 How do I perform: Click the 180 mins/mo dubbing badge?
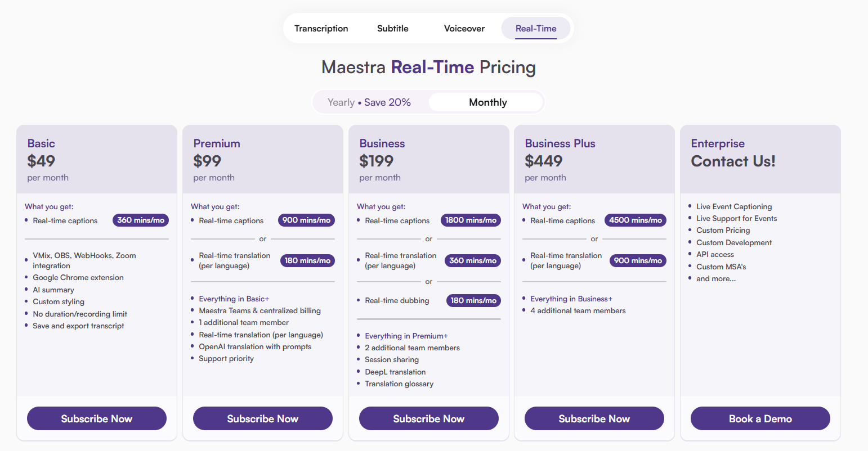pos(473,301)
